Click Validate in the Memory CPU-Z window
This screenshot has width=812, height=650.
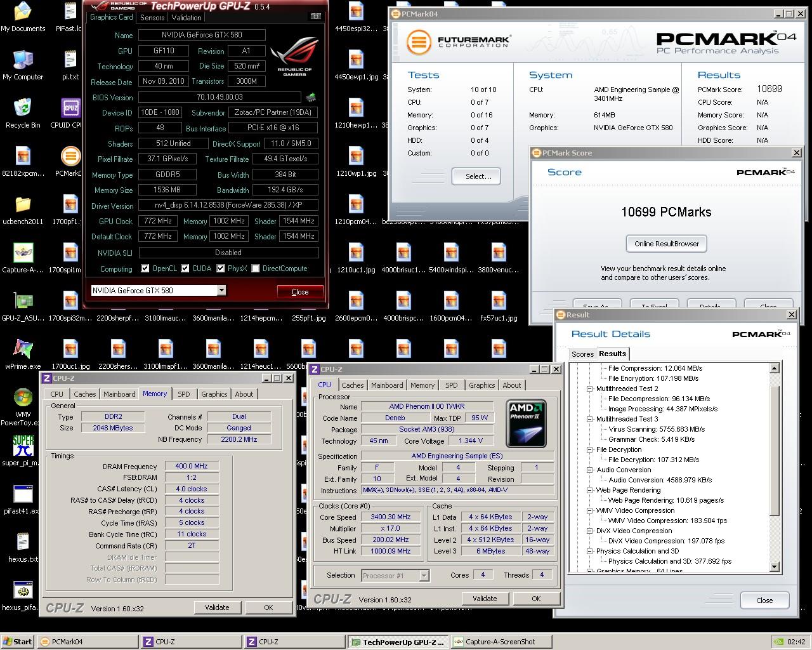pyautogui.click(x=217, y=607)
